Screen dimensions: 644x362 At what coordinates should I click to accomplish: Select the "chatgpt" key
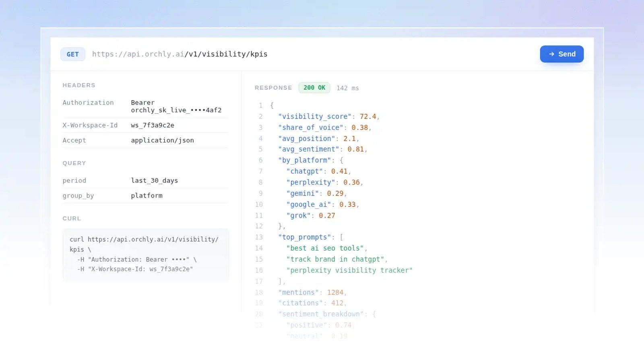[x=305, y=171]
